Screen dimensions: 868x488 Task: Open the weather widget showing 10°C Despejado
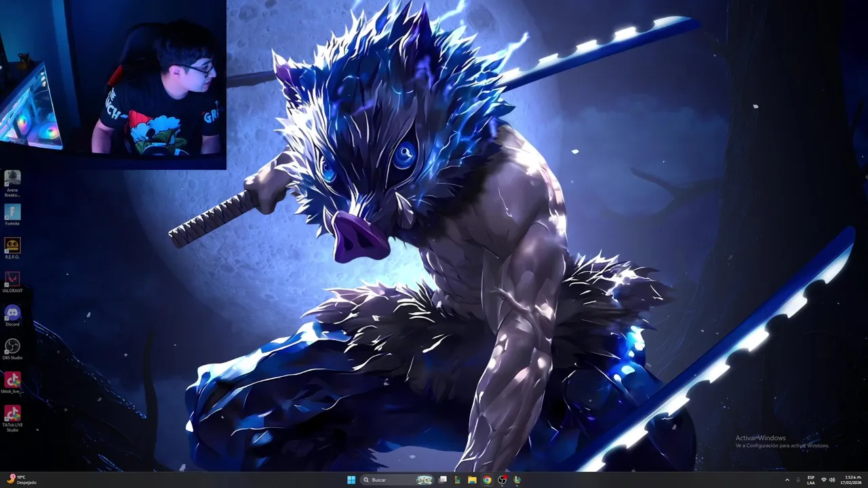pyautogui.click(x=21, y=480)
